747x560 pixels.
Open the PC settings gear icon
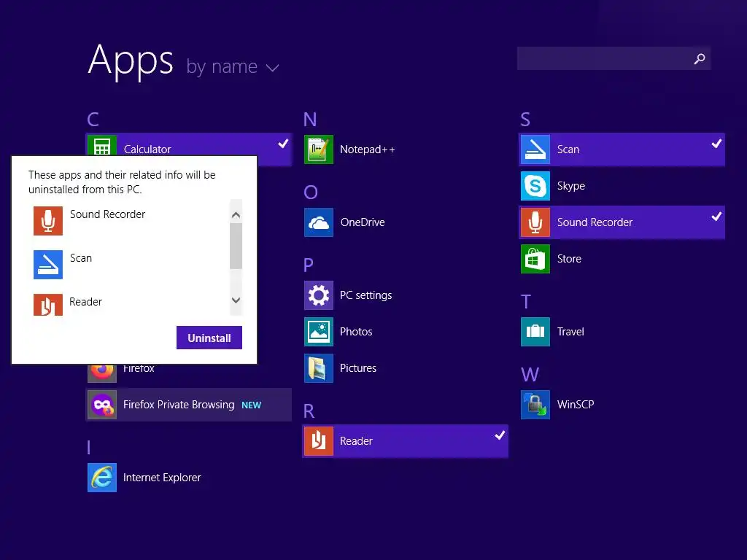click(319, 295)
